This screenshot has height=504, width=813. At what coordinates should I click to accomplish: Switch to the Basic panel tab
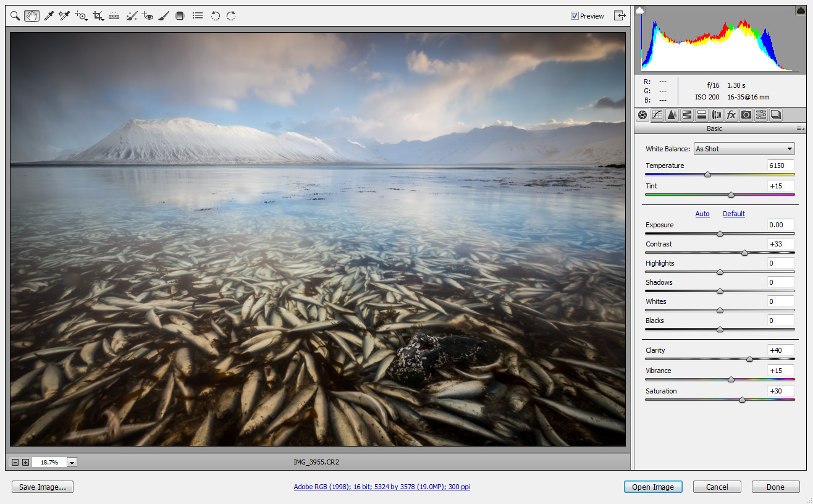click(x=642, y=114)
